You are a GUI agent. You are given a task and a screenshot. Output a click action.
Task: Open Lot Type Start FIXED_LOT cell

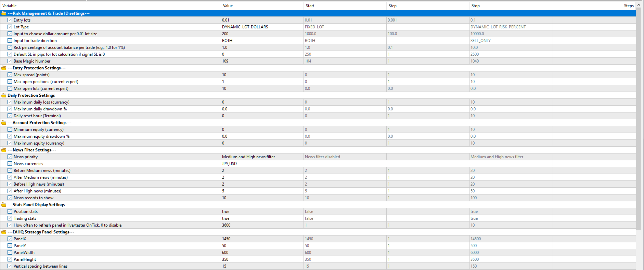click(345, 27)
